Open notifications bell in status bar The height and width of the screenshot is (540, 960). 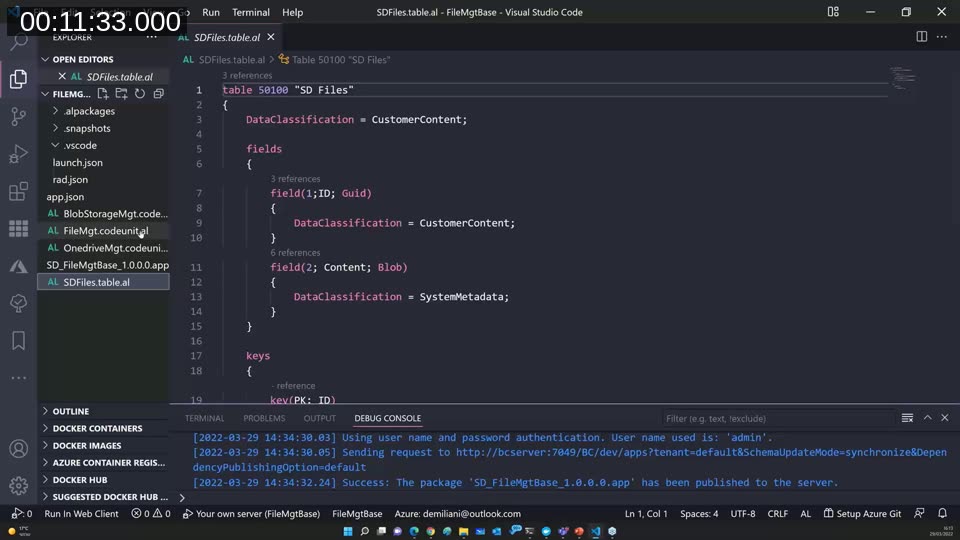942,513
